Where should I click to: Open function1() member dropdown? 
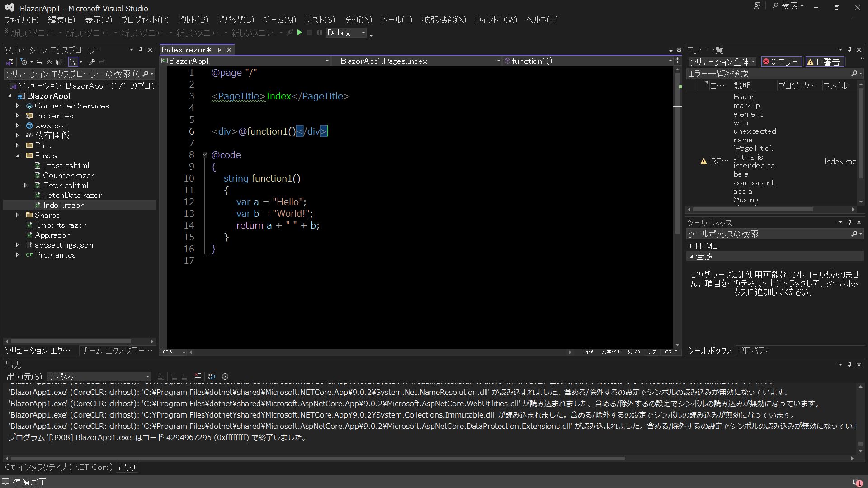pos(588,61)
